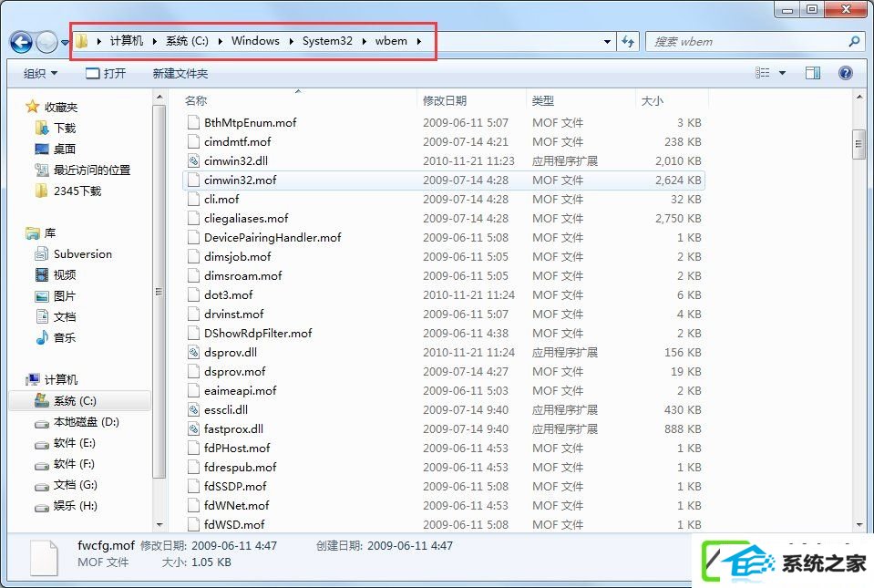Click fastprox.dll file icon

click(193, 429)
